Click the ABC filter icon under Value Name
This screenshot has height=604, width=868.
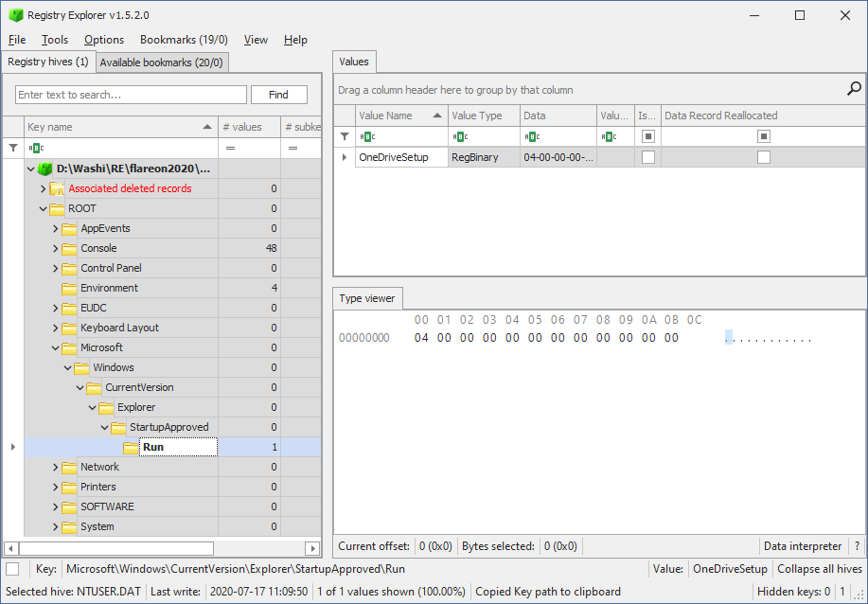pos(367,136)
